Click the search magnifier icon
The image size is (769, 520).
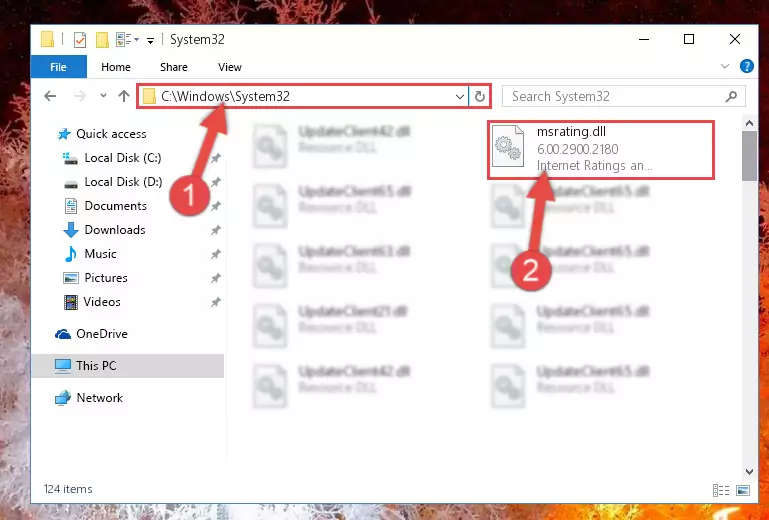[731, 96]
